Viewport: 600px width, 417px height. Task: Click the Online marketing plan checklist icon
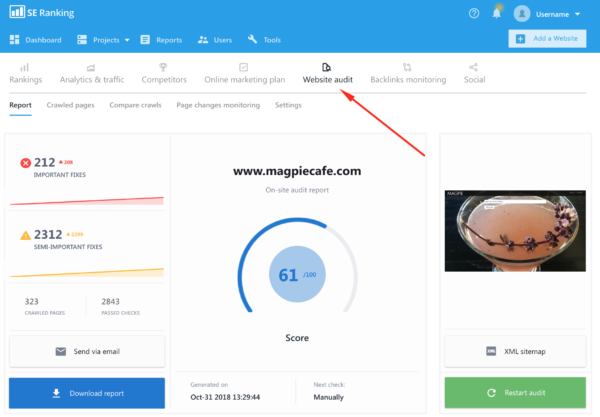tap(243, 67)
